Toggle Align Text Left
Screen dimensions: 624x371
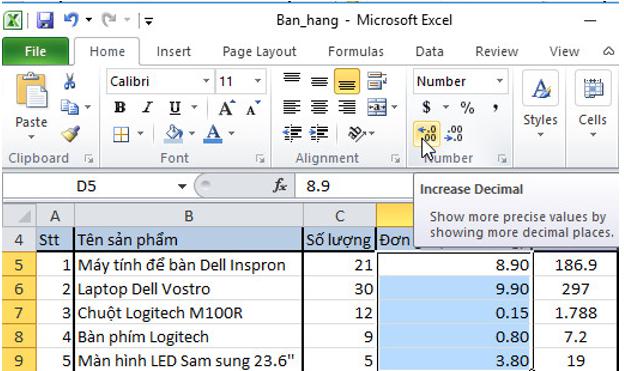pos(292,107)
